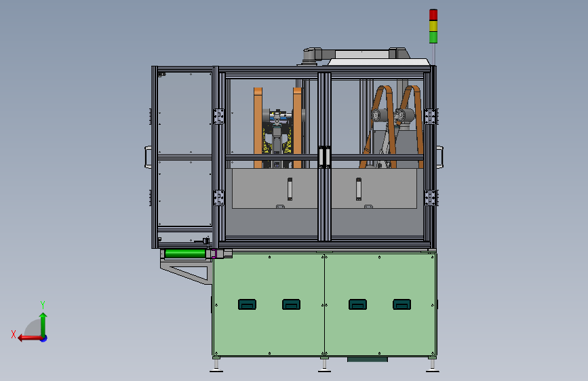
Task: Select the center door latch between enclosure doors
Action: tap(324, 157)
